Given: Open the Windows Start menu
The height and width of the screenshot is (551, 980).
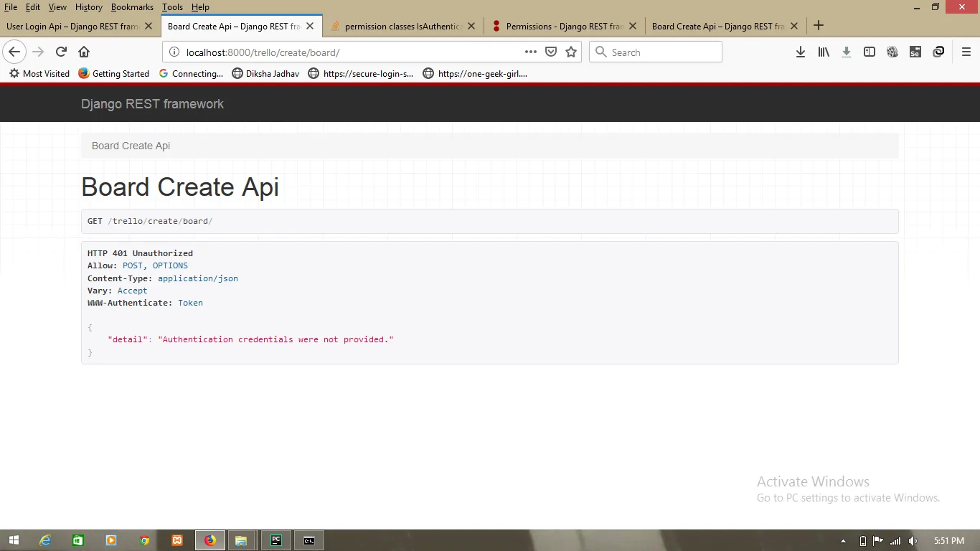Looking at the screenshot, I should [x=14, y=540].
